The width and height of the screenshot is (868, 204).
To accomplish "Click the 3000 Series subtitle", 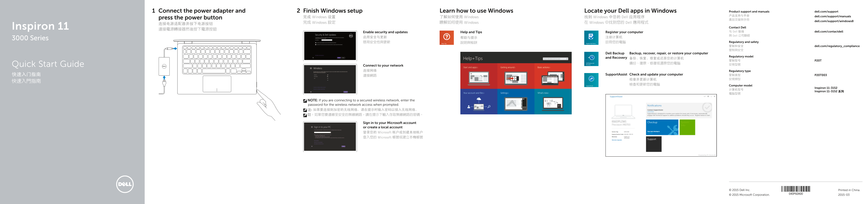I will point(30,38).
